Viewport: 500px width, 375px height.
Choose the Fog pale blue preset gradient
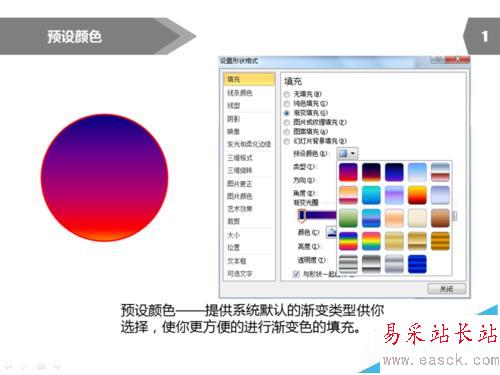(x=440, y=195)
